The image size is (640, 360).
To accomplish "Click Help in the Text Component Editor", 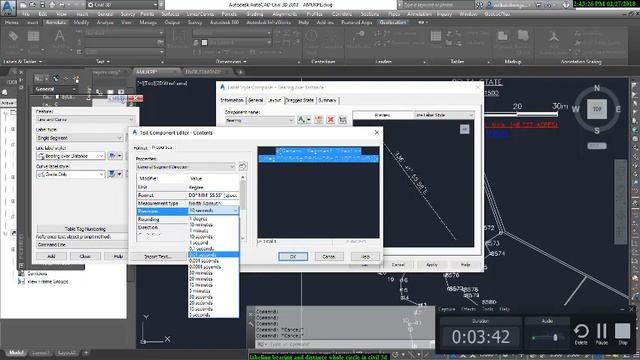I will pyautogui.click(x=365, y=256).
